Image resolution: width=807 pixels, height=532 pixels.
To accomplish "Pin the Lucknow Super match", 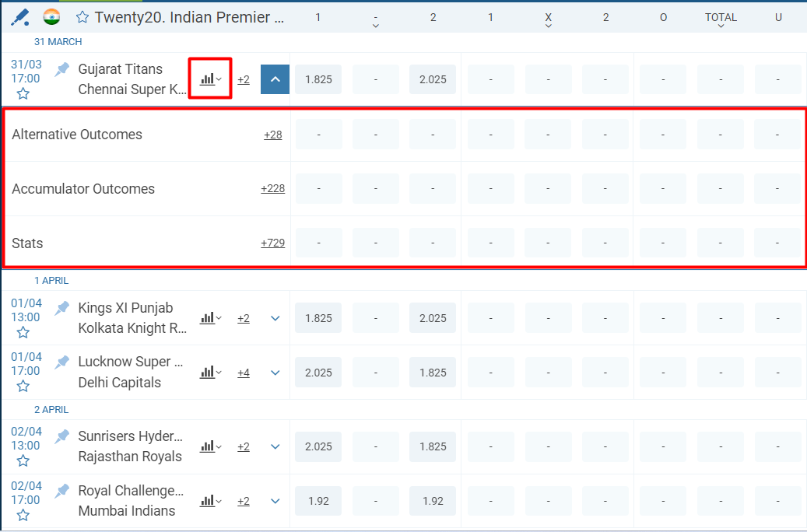I will (x=61, y=362).
